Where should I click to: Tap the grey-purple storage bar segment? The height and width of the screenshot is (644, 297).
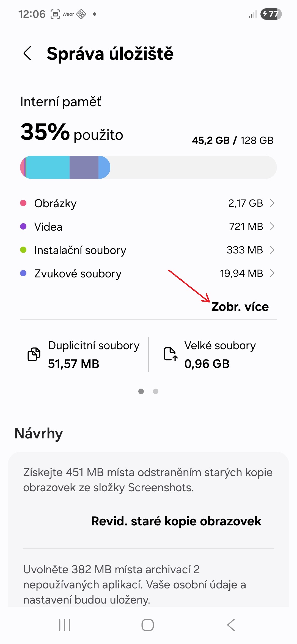(84, 167)
